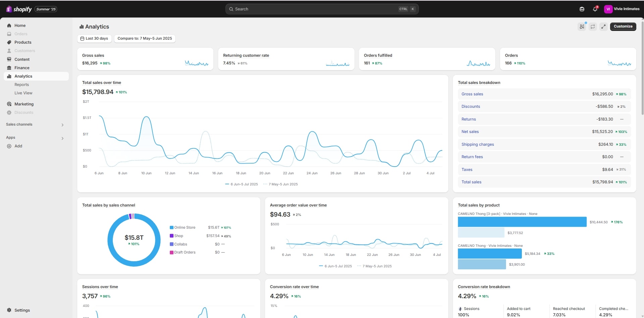644x318 pixels.
Task: Click the Settings gear icon
Action: pos(9,310)
